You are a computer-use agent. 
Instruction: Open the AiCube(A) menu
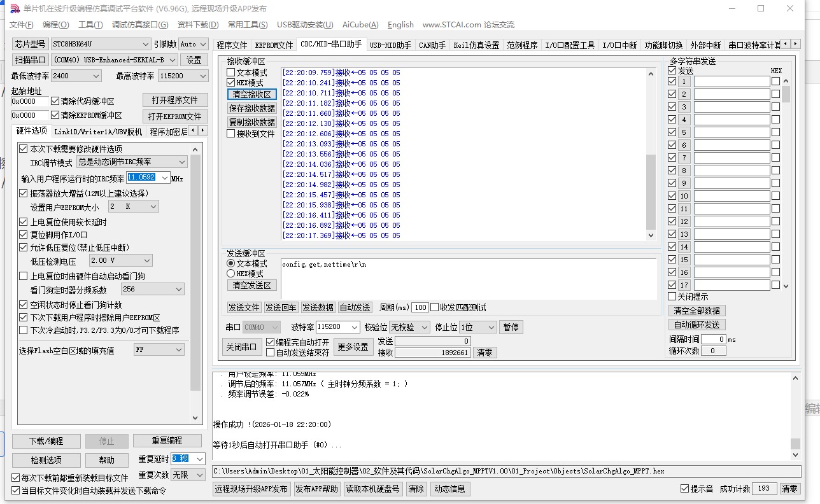click(360, 25)
